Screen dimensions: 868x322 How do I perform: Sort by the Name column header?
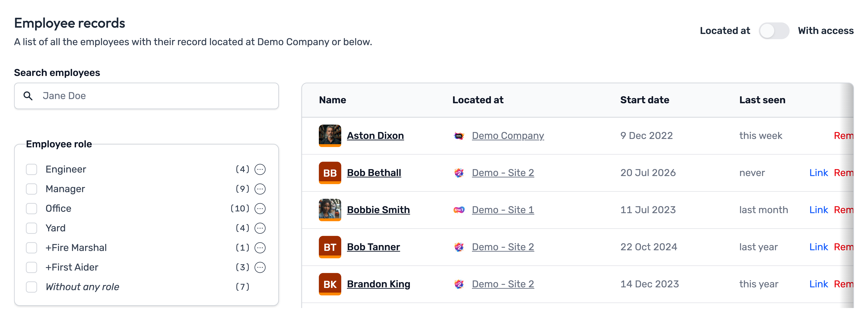tap(332, 100)
